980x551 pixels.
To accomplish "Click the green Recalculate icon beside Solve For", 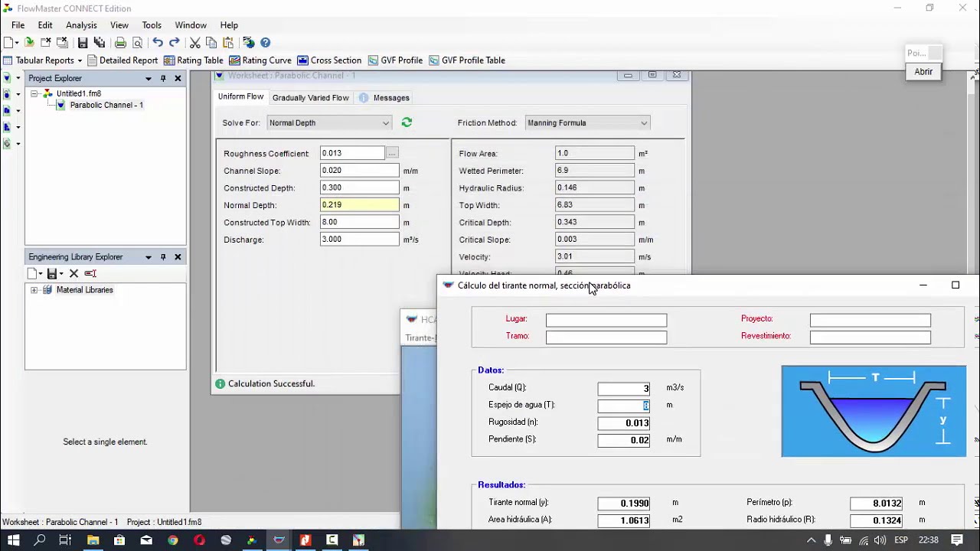I will coord(407,122).
